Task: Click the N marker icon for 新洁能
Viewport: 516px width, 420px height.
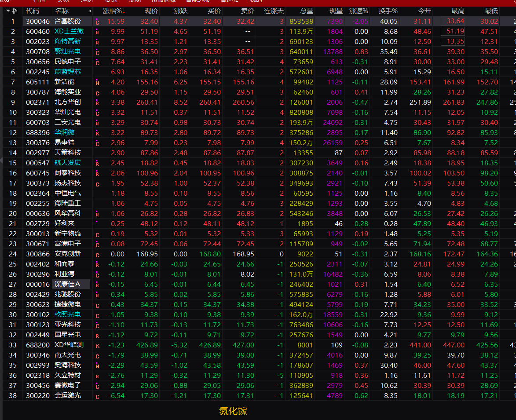Action: 97,83
